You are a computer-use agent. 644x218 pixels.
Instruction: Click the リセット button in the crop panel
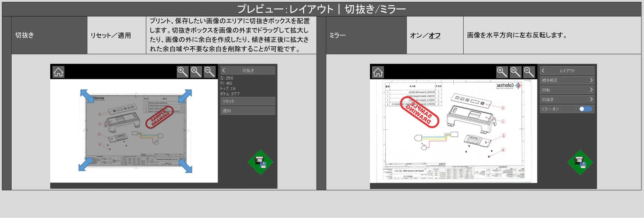pos(248,101)
